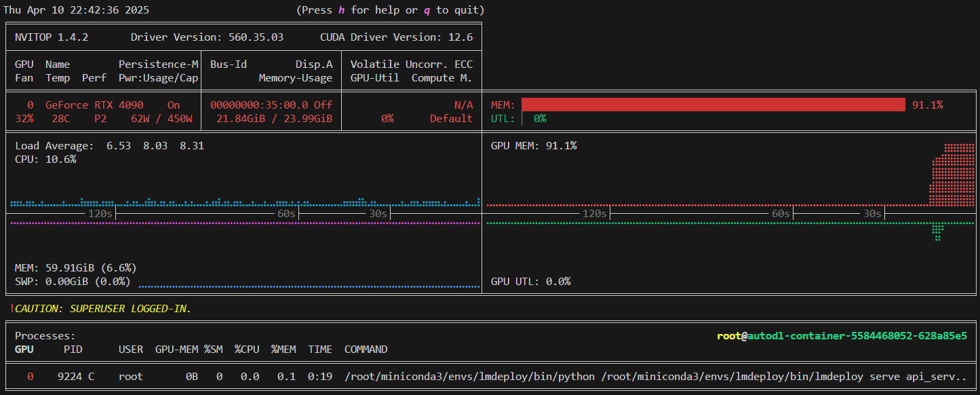Click the 21.84GiB / 23.99GiB memory reading
The width and height of the screenshot is (980, 395).
(274, 119)
